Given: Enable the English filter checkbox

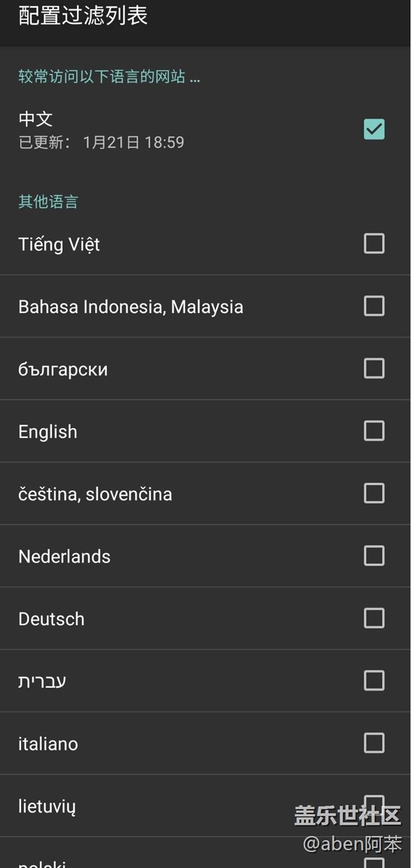Looking at the screenshot, I should (x=374, y=431).
